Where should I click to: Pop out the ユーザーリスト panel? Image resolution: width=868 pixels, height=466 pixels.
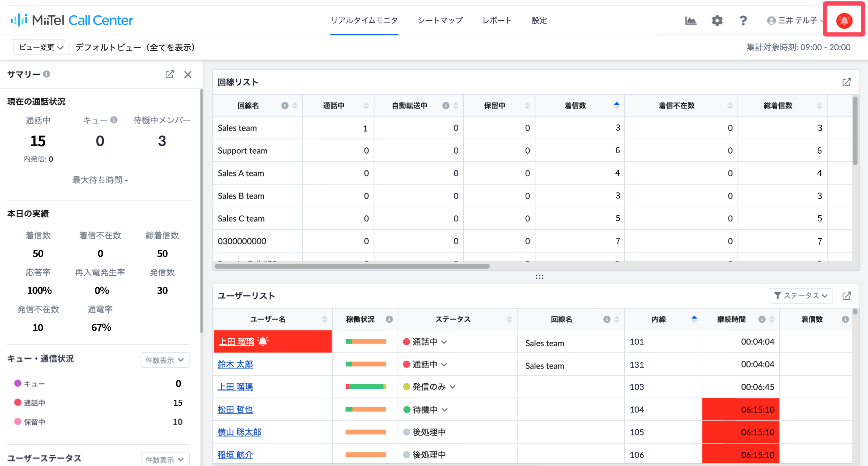coord(846,296)
